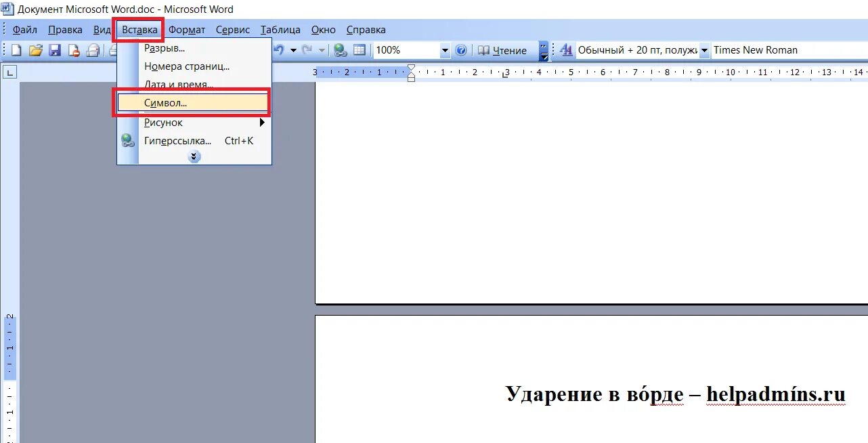The image size is (868, 443).
Task: Click the text 'helpadmins.ru' in document
Action: [x=776, y=394]
